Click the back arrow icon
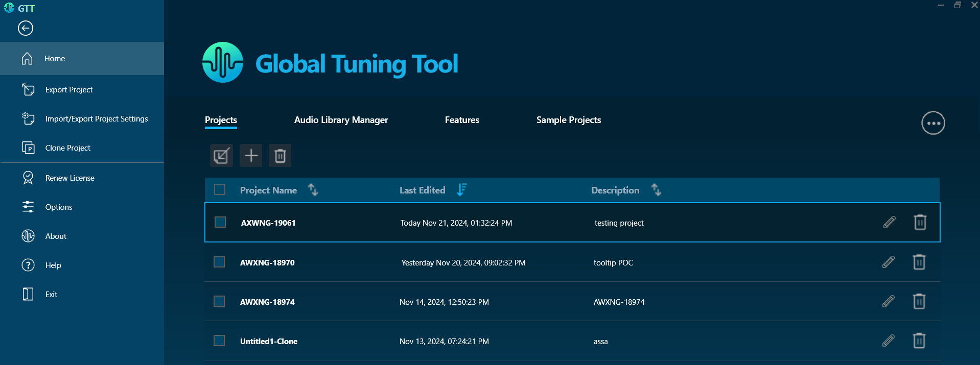The height and width of the screenshot is (365, 980). coord(26,28)
